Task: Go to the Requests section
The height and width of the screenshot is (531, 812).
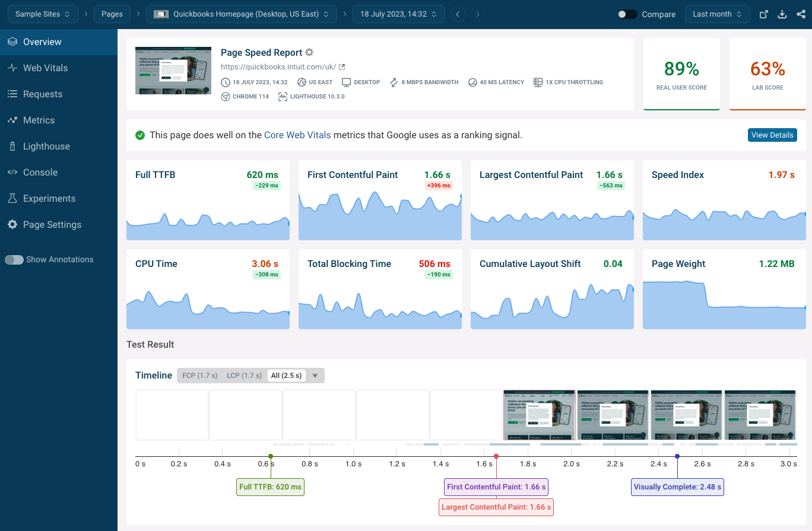Action: tap(59, 94)
